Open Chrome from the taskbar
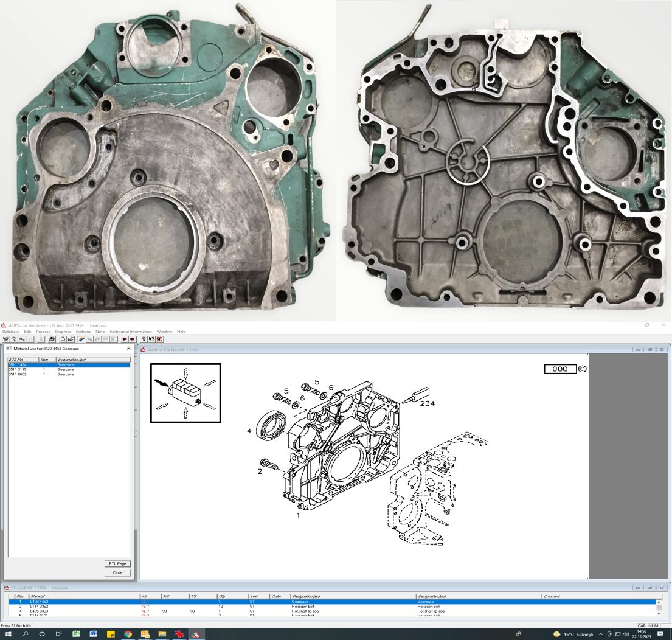This screenshot has width=672, height=640. 128,634
